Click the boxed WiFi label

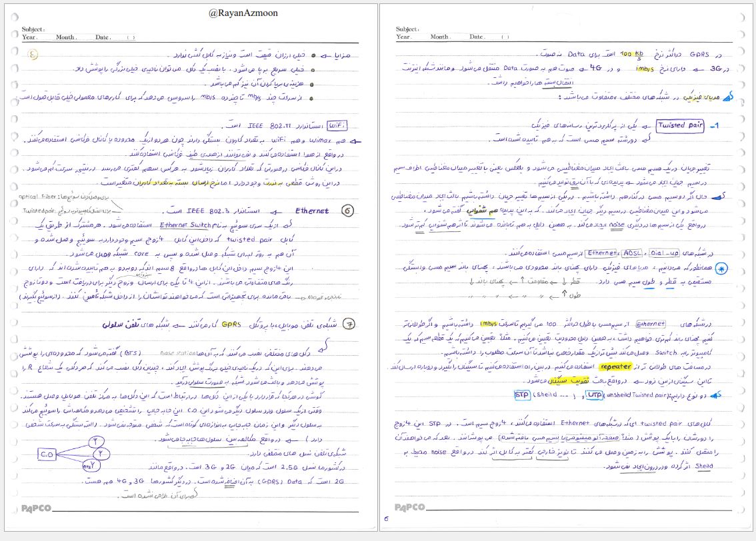[337, 126]
